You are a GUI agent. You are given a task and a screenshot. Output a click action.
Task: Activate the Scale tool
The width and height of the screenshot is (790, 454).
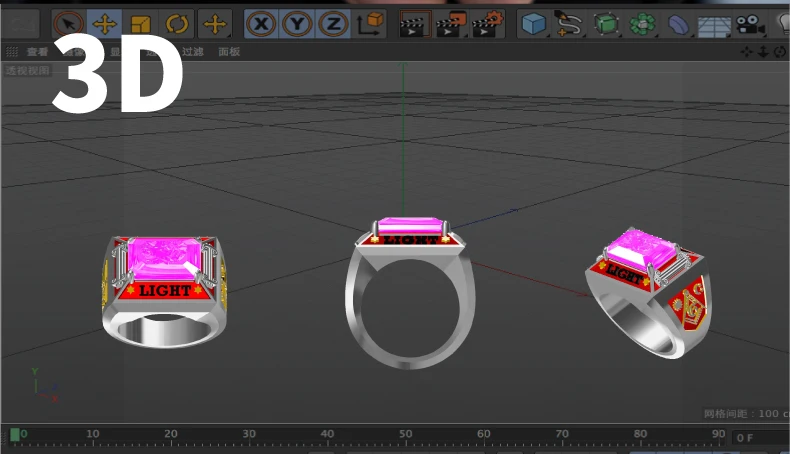pos(141,24)
